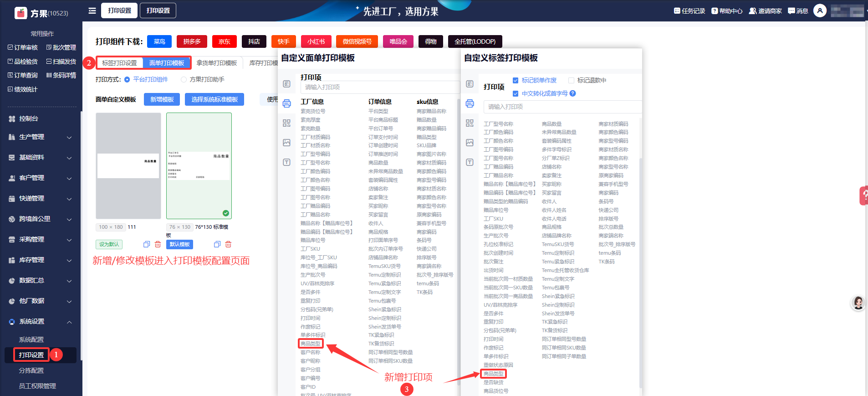Expand the 库存管理 sidebar menu

[41, 260]
